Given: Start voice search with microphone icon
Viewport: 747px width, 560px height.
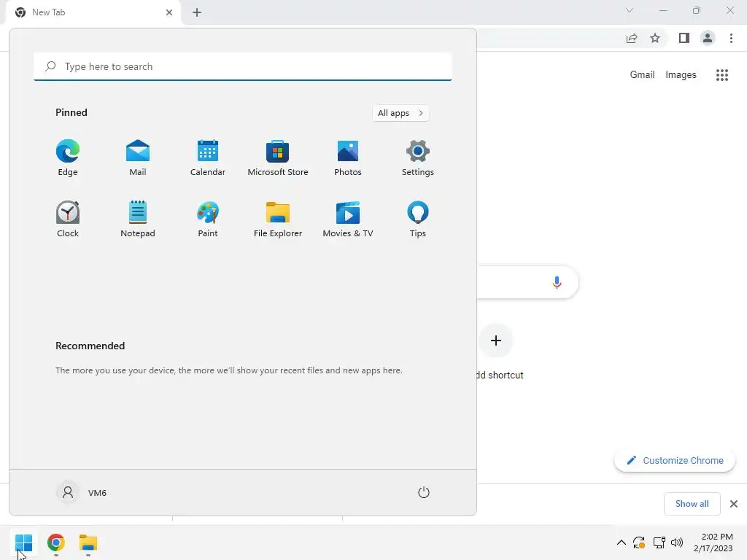Looking at the screenshot, I should [x=557, y=282].
